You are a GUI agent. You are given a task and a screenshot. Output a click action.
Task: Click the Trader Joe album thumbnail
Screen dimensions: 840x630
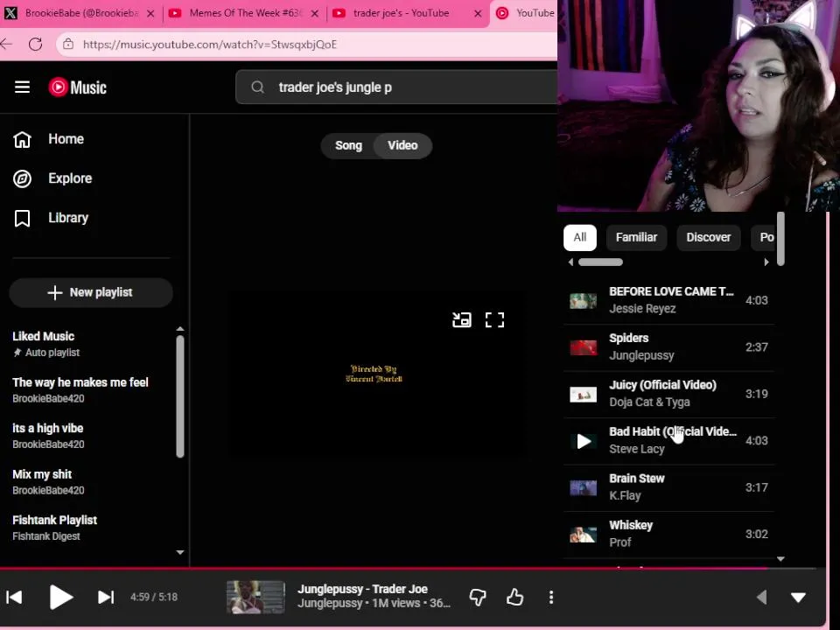[x=255, y=597]
